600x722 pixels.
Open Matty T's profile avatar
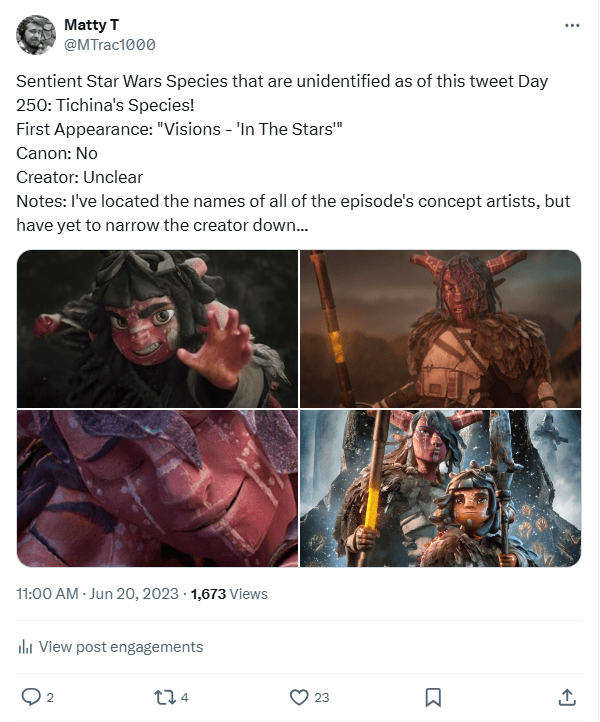click(x=36, y=35)
